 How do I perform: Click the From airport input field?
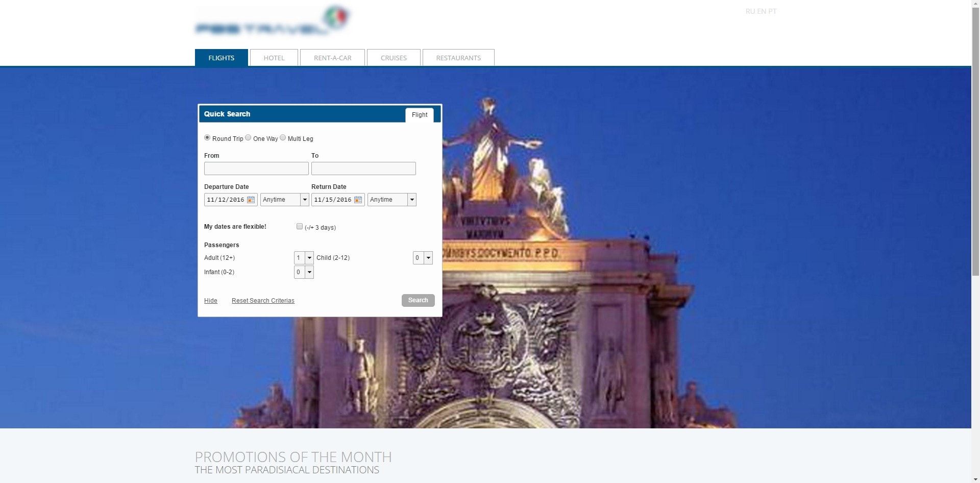(256, 168)
